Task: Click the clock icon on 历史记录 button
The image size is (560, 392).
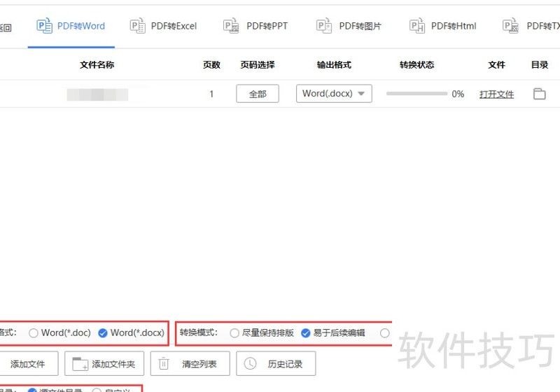Action: click(x=250, y=363)
